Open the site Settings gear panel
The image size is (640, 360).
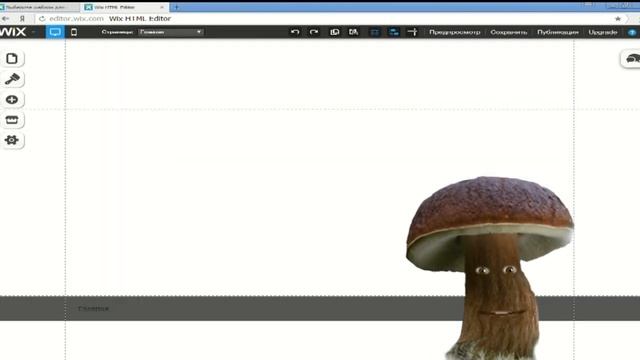(12, 140)
